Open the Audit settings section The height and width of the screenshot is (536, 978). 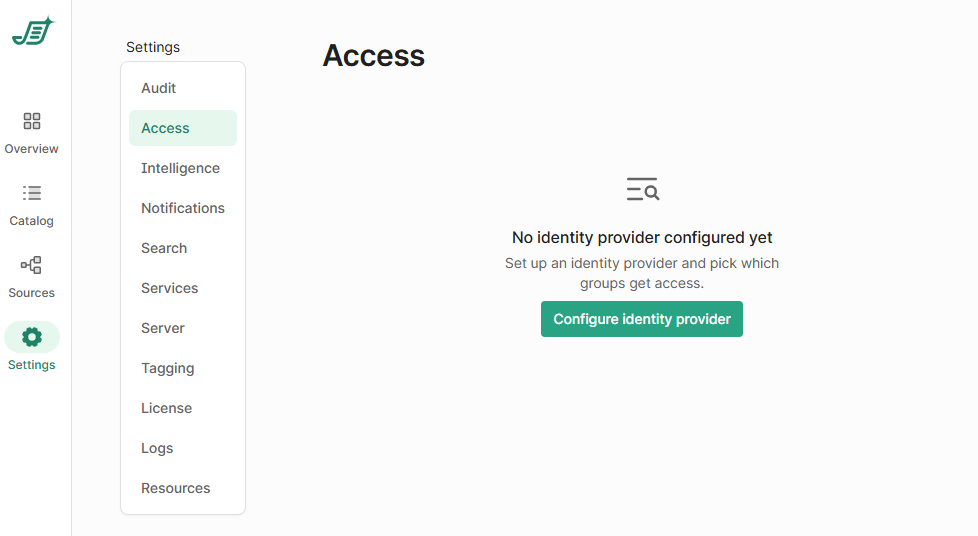tap(159, 88)
